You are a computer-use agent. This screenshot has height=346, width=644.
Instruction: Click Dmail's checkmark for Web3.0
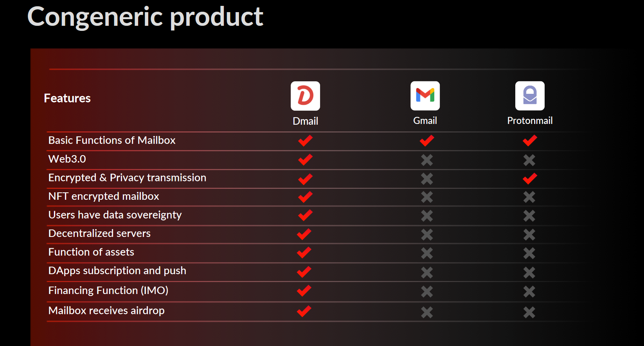(x=305, y=160)
